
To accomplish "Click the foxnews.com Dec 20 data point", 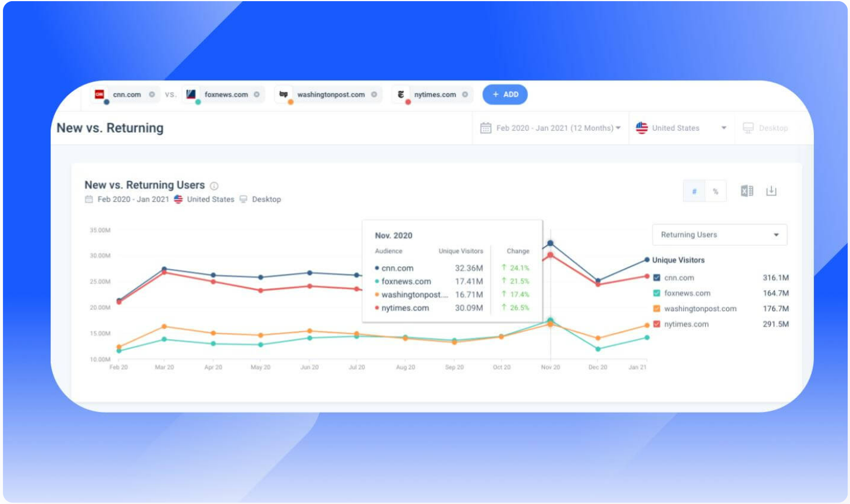I will (598, 349).
